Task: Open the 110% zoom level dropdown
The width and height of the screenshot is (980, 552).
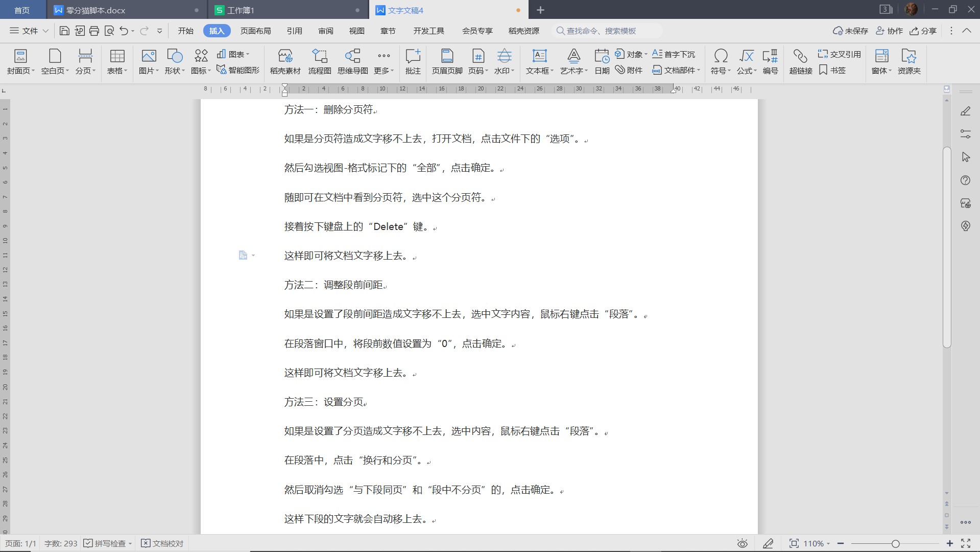Action: tap(816, 543)
